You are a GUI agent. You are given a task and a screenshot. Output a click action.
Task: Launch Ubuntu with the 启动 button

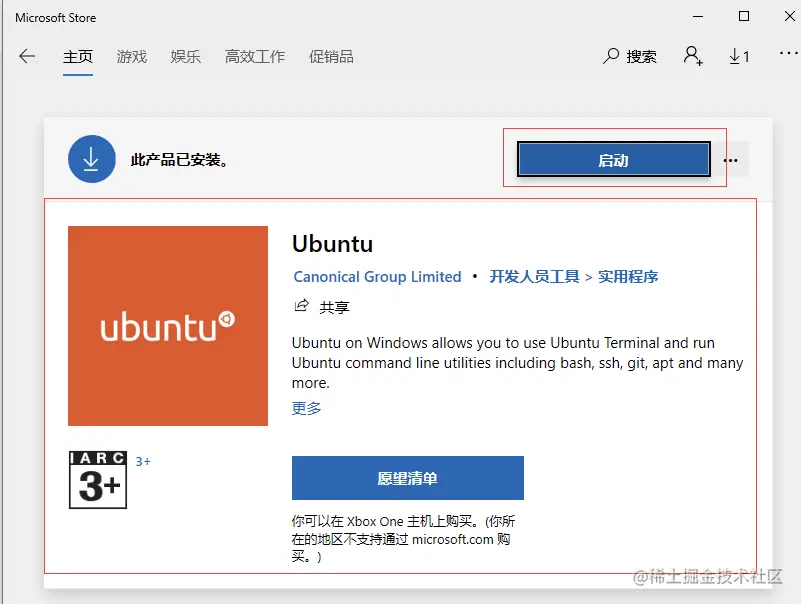click(613, 159)
